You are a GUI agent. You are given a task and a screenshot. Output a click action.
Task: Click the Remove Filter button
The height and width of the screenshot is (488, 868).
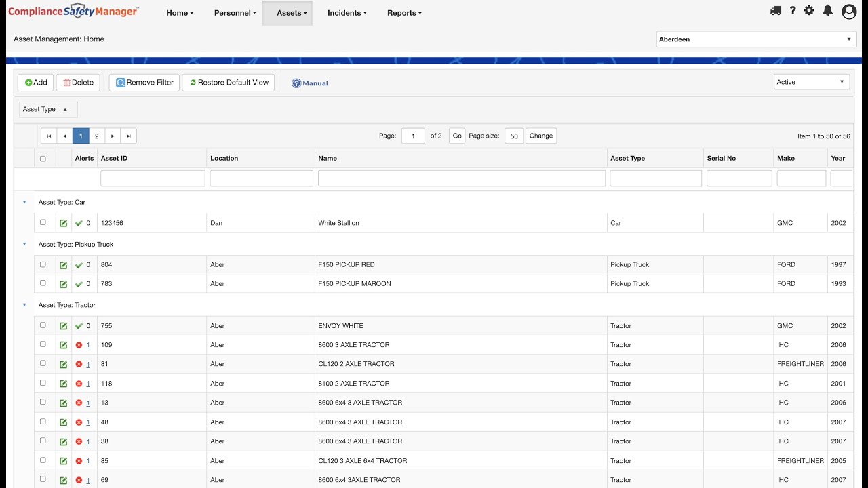coord(144,83)
